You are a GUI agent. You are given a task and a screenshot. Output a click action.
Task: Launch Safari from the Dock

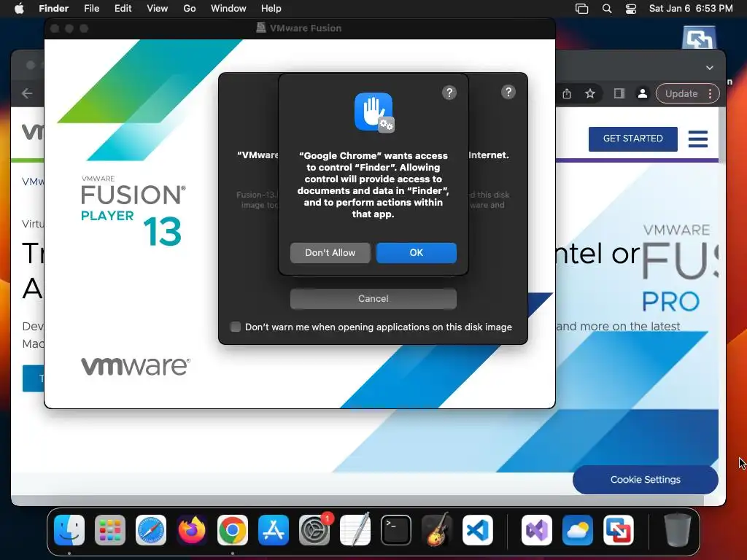click(151, 530)
